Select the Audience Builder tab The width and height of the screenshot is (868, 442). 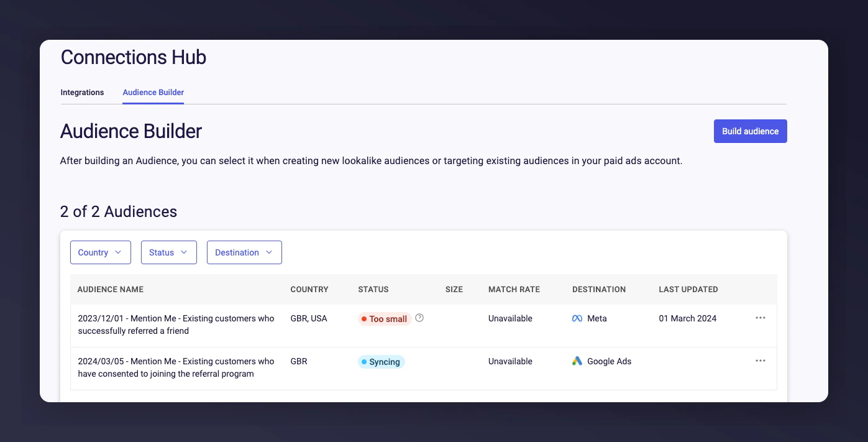[153, 93]
